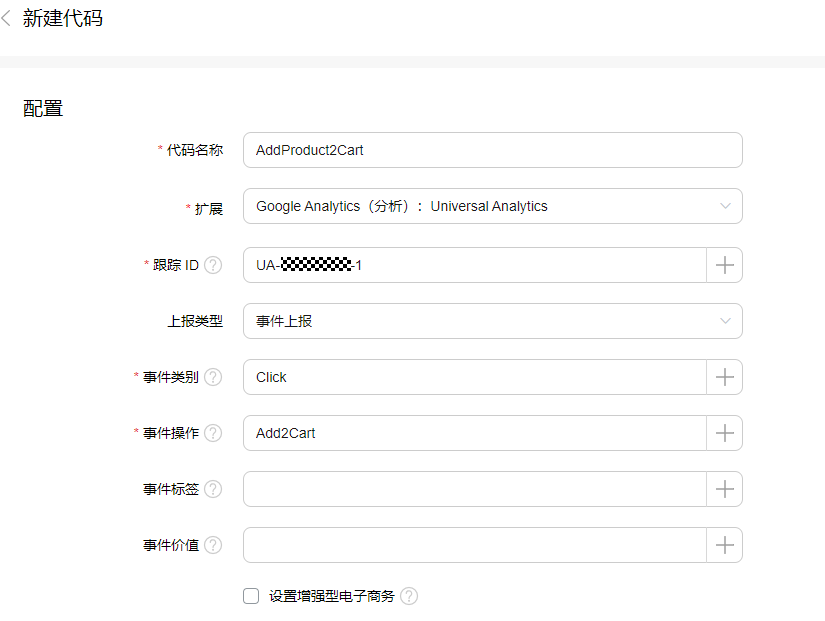The width and height of the screenshot is (825, 621).
Task: Open the 上报类型 dropdown showing 事件上报
Action: pos(492,321)
